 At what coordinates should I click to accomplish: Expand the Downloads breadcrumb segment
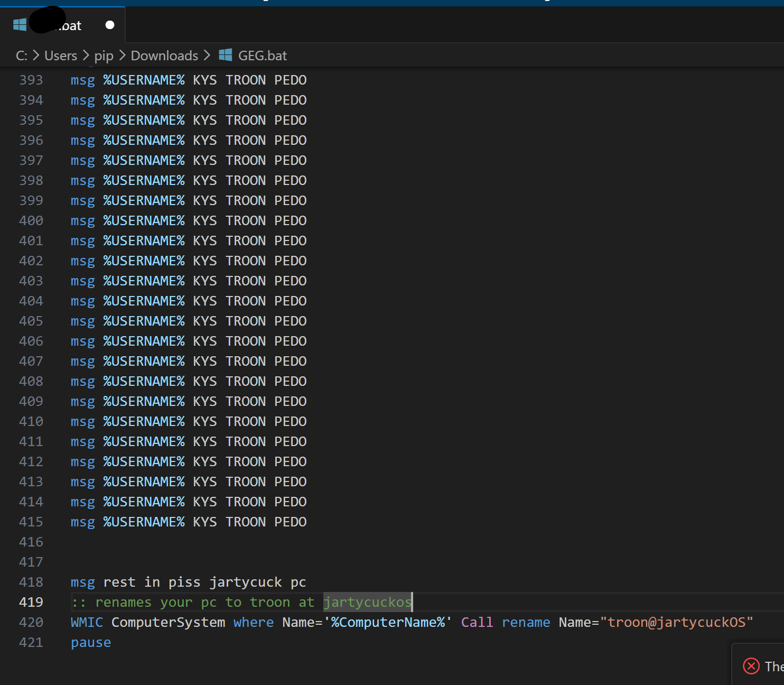click(164, 55)
